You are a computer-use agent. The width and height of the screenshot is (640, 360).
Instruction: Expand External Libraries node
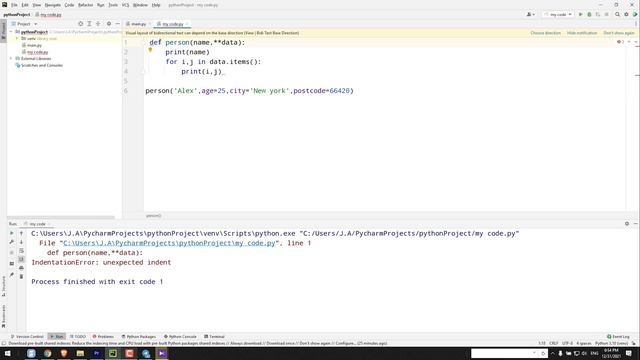[11, 58]
